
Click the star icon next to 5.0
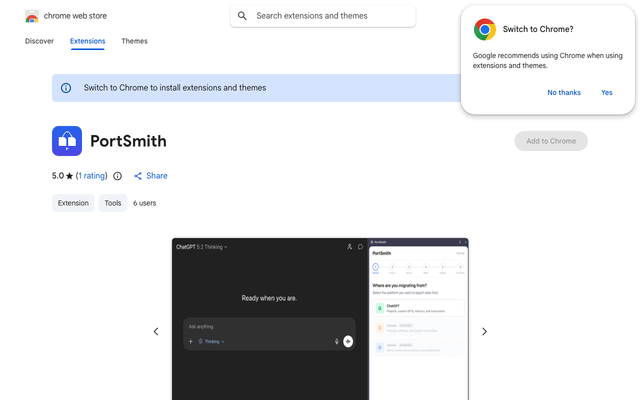point(69,176)
